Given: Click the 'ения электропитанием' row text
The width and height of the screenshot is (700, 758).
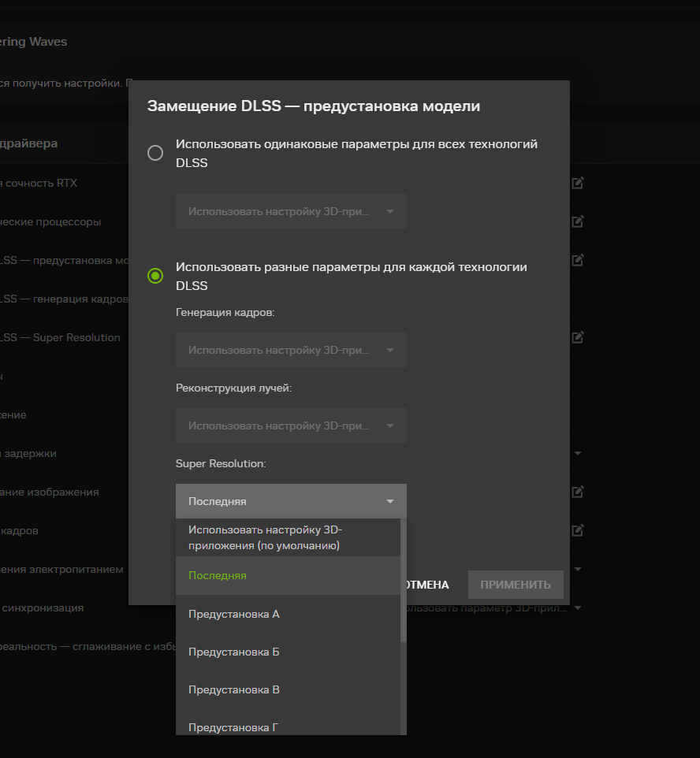Looking at the screenshot, I should click(61, 569).
